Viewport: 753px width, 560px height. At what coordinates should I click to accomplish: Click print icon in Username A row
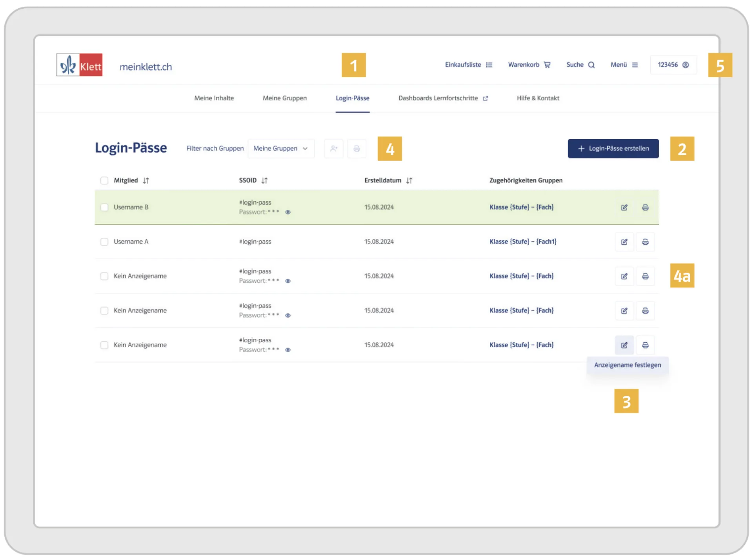(645, 242)
